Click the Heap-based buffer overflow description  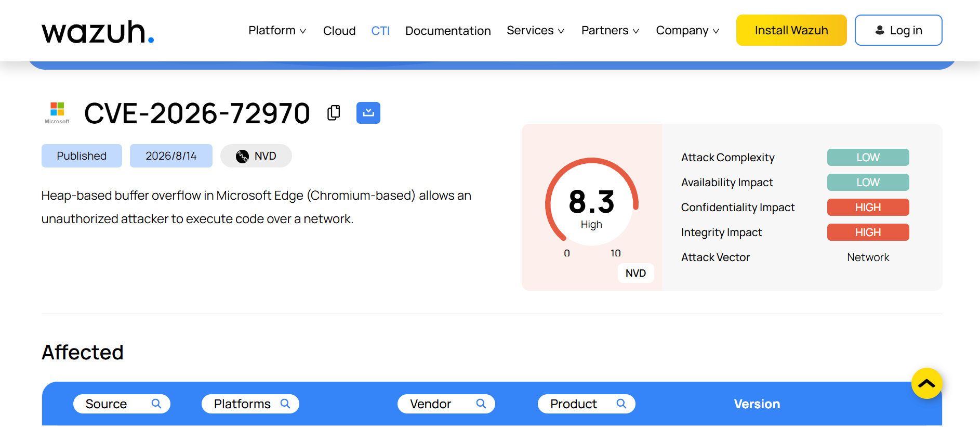pyautogui.click(x=256, y=207)
